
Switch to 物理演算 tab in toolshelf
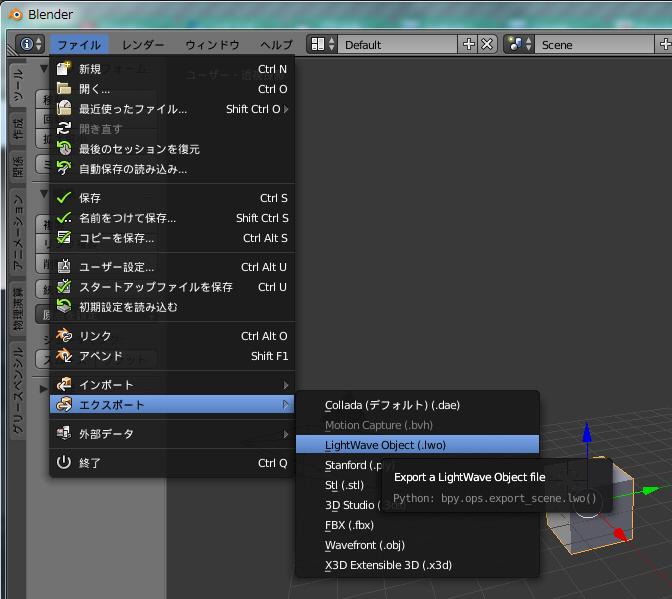tap(18, 309)
